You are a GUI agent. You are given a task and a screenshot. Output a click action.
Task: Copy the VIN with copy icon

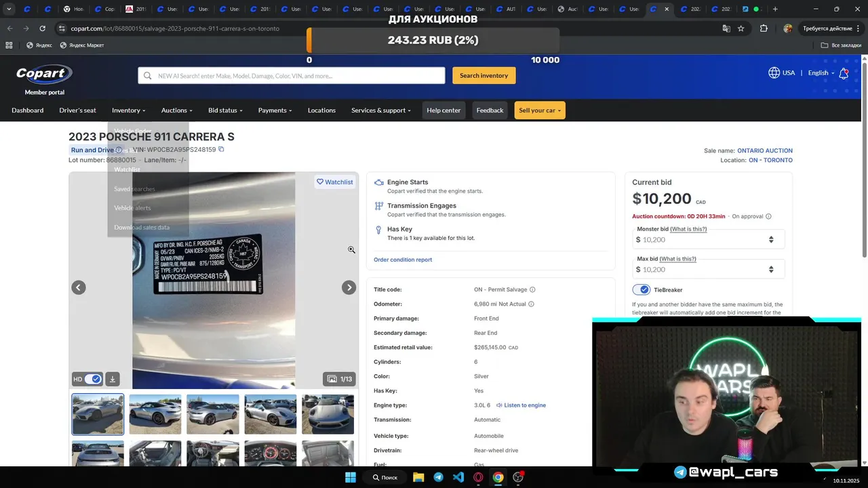click(x=221, y=149)
